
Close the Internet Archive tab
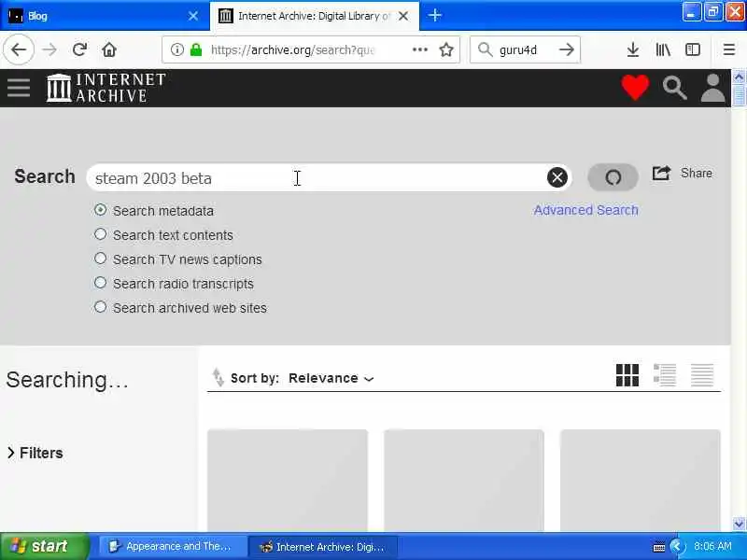click(403, 16)
